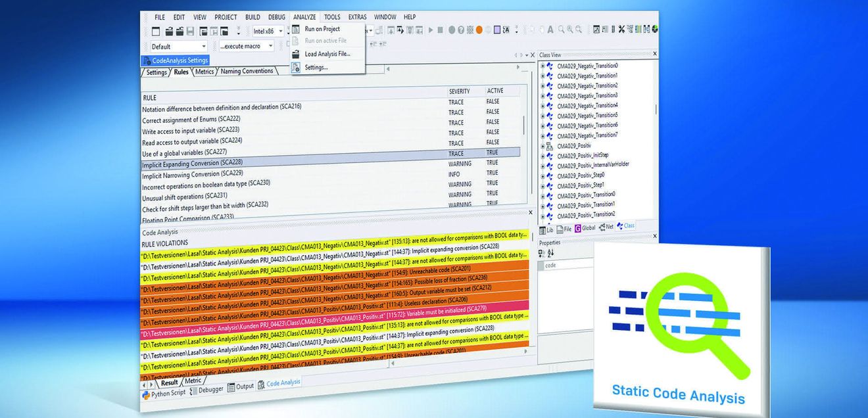Click the alphabetical sort icon in Properties
The image size is (868, 418).
[x=551, y=253]
